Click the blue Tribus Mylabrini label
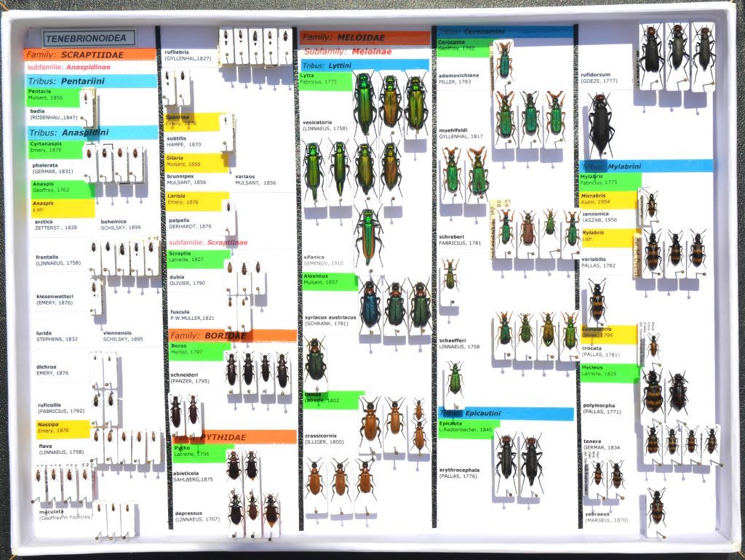The width and height of the screenshot is (745, 560). click(x=646, y=166)
